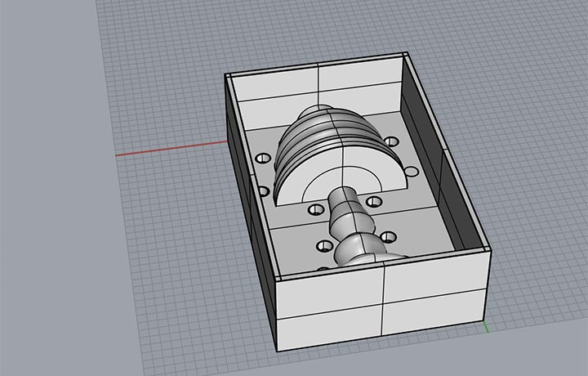
Task: Select the green Y-axis line near box corner
Action: tap(486, 327)
